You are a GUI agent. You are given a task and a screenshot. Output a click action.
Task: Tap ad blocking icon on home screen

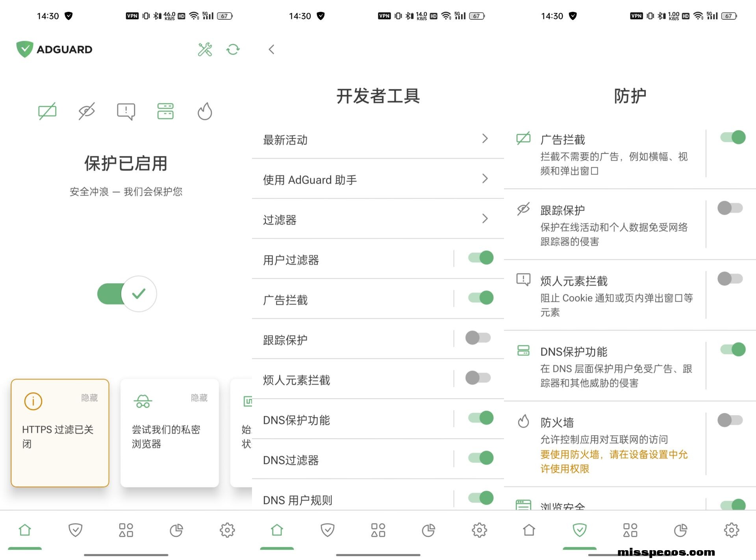point(47,111)
